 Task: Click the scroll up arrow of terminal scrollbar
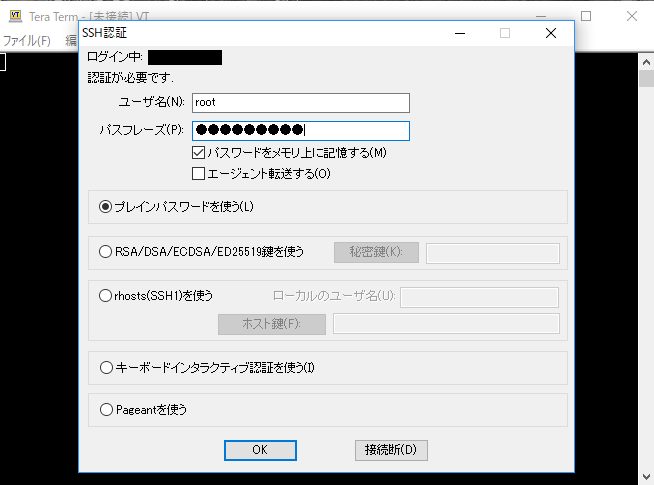pos(646,62)
